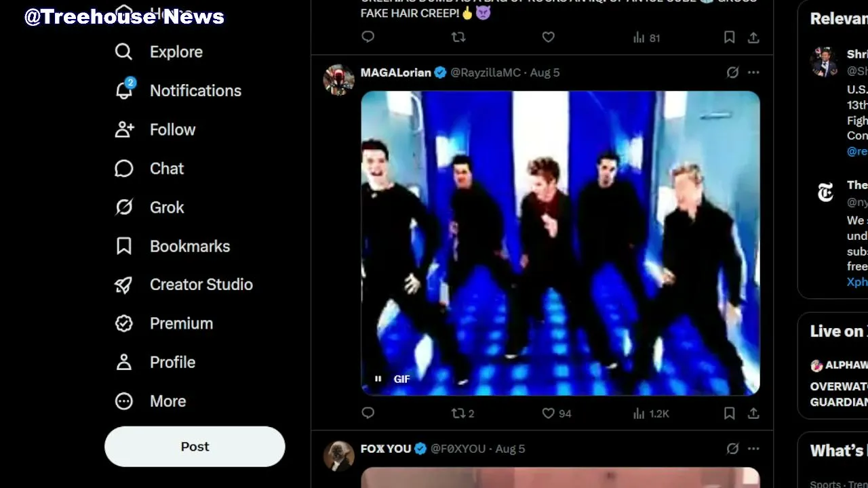
Task: Open Bookmarks in the sidebar
Action: (x=172, y=246)
